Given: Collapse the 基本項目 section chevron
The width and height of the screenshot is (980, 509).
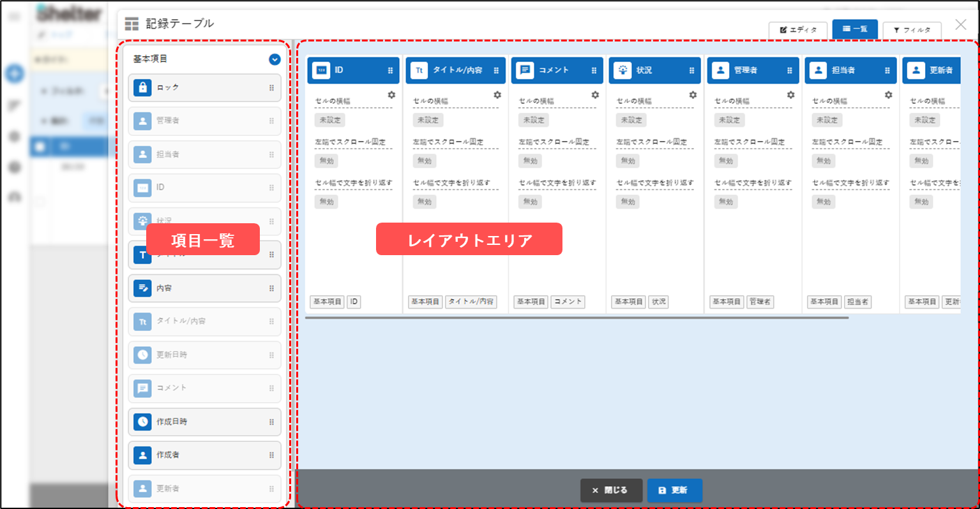Looking at the screenshot, I should [275, 59].
